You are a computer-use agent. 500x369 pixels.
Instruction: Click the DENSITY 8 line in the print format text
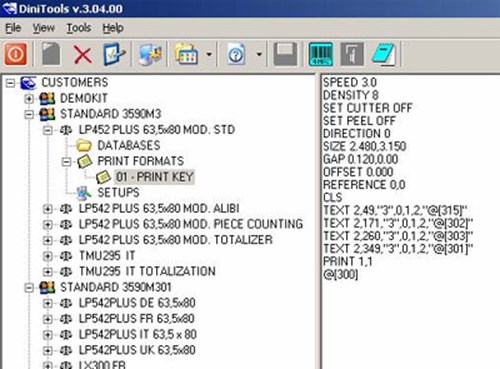point(351,95)
